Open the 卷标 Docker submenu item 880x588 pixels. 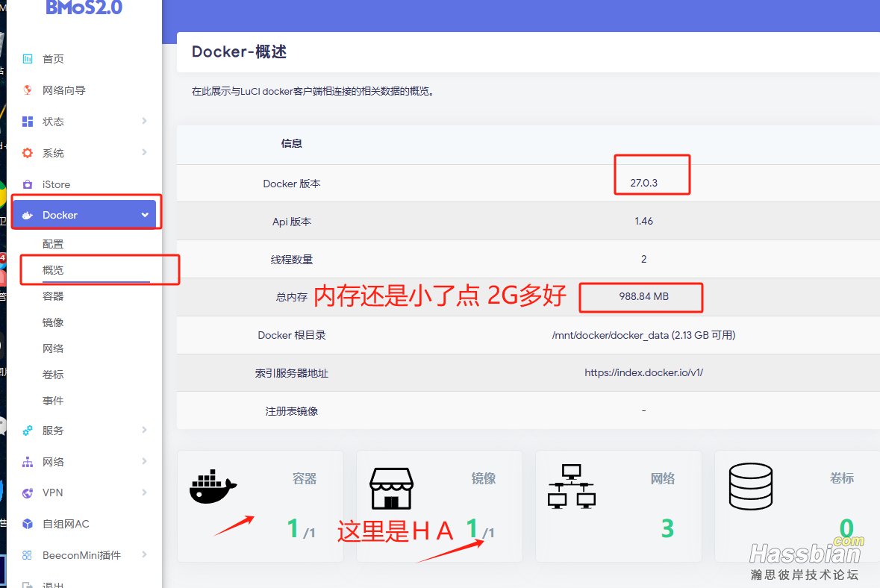(x=53, y=375)
